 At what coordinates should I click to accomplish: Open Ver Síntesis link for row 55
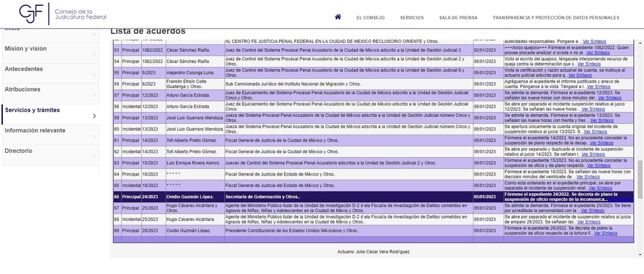click(580, 75)
